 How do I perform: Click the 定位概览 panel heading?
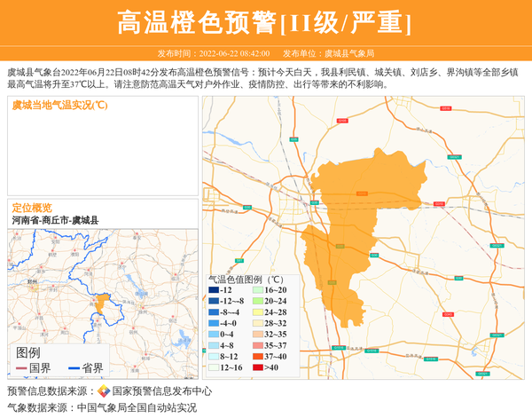32,208
